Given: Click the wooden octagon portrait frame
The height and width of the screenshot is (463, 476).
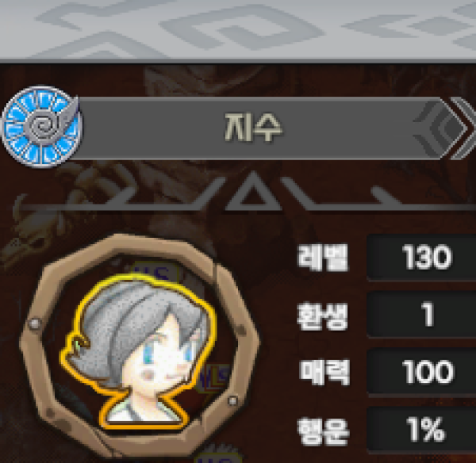Looking at the screenshot, I should pos(140,346).
